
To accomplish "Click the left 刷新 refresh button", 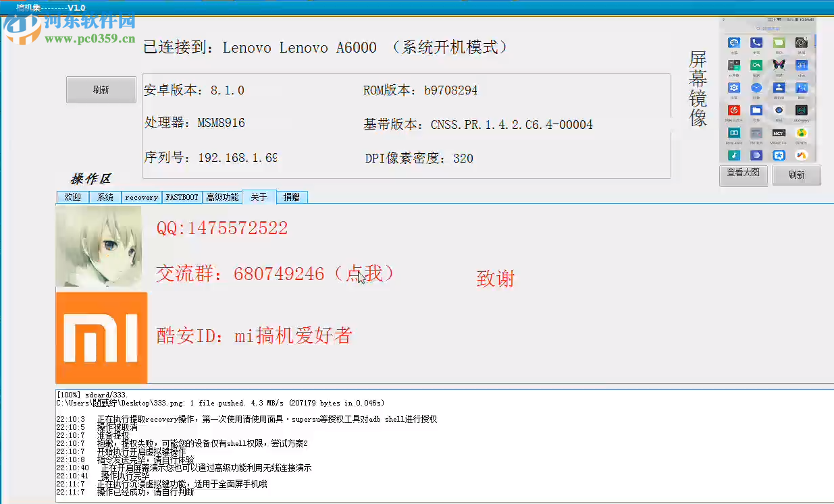I will point(101,89).
